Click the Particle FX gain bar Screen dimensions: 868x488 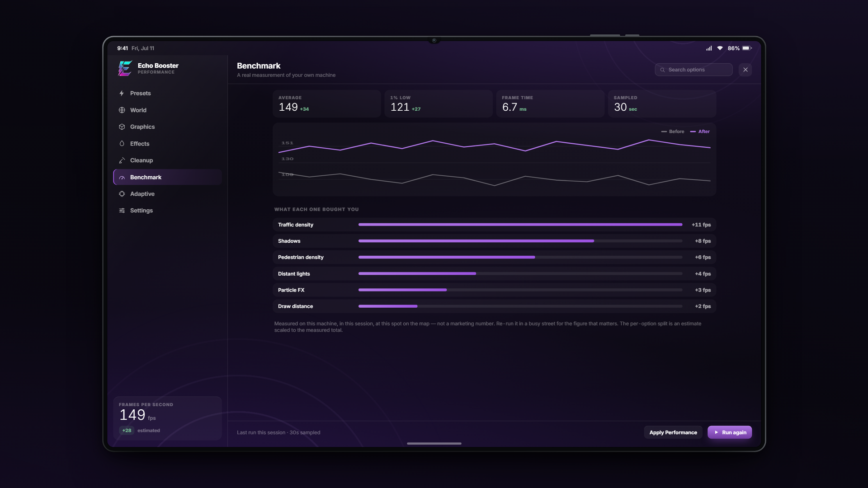coord(520,290)
